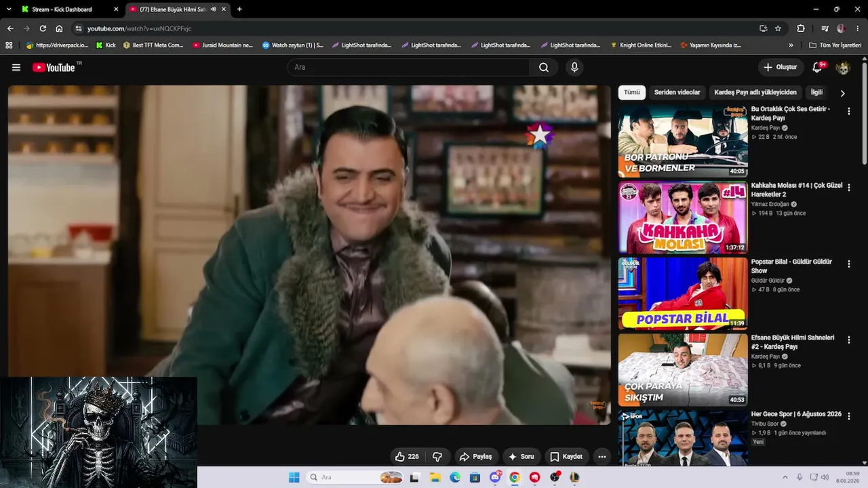Start voice search with microphone icon
The width and height of the screenshot is (868, 488).
574,67
